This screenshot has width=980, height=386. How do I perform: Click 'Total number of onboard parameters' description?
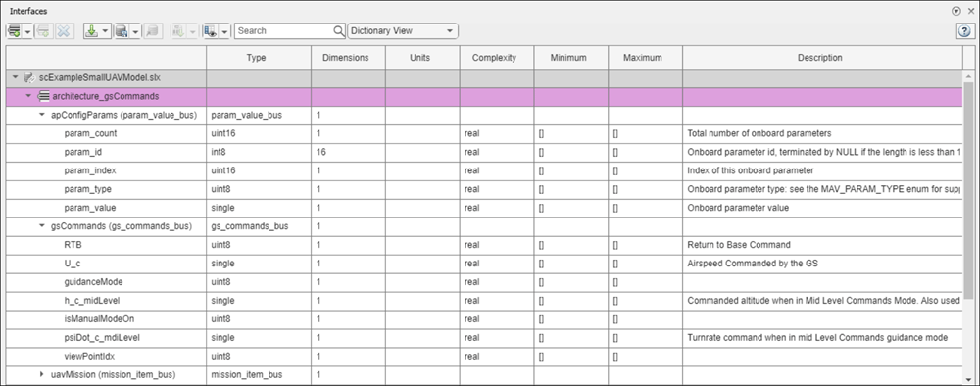pos(759,133)
